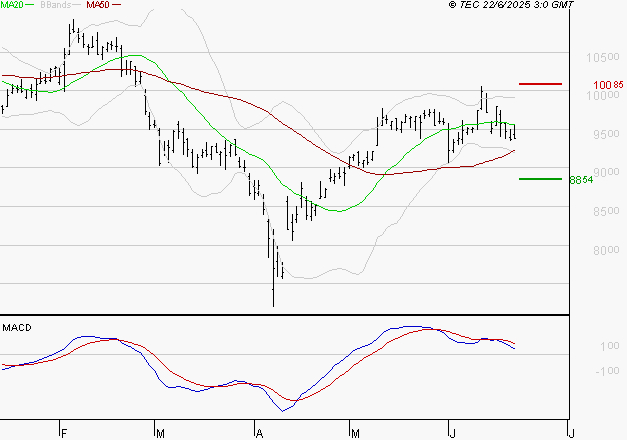Click the last J month marker at right edge
The height and width of the screenshot is (440, 627).
(x=572, y=434)
